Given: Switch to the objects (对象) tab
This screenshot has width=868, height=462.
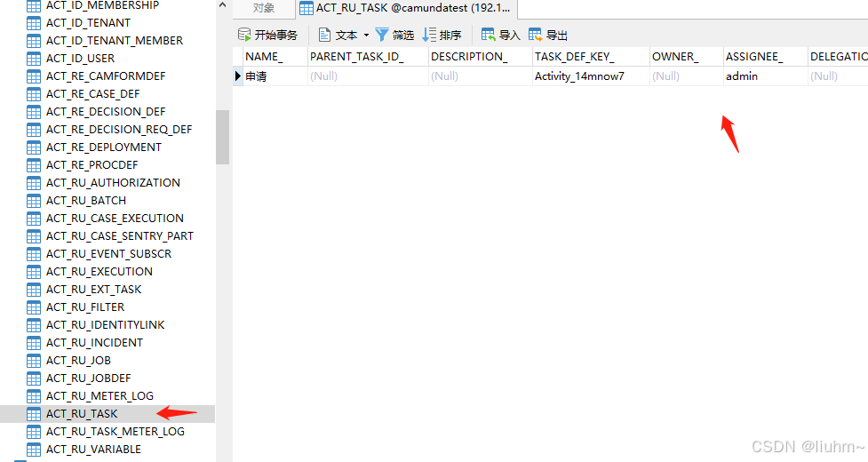Looking at the screenshot, I should click(x=264, y=8).
